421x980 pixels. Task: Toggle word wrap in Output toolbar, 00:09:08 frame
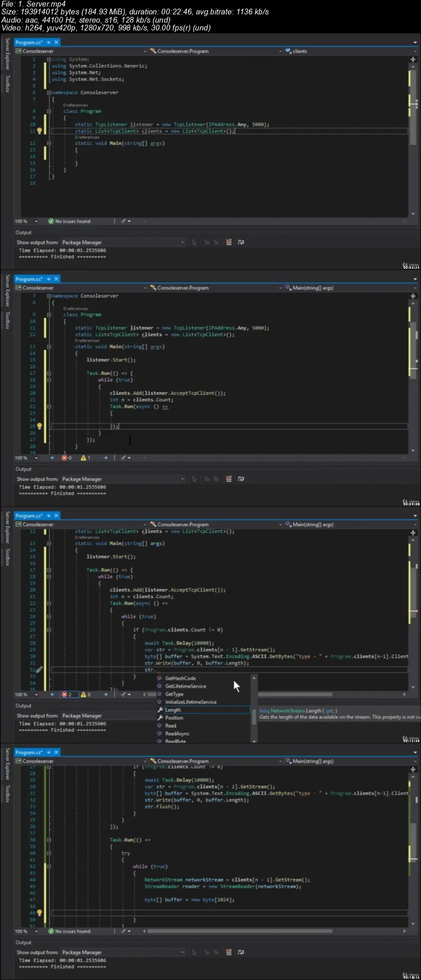point(241,479)
